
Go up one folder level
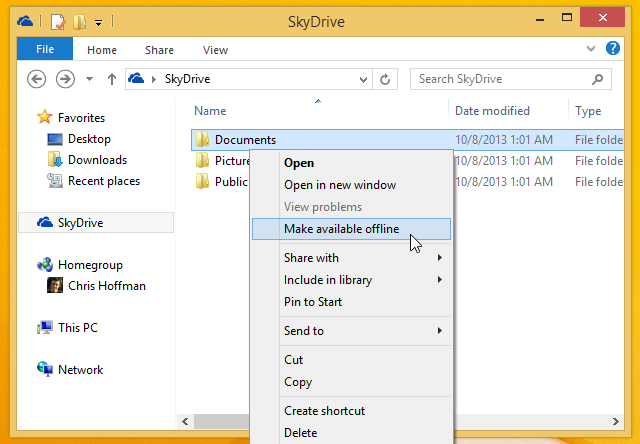tap(110, 79)
